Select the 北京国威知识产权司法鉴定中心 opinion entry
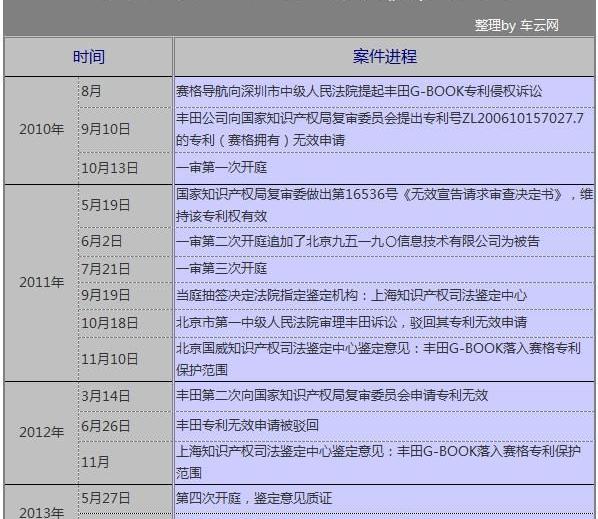The width and height of the screenshot is (598, 519). 384,359
